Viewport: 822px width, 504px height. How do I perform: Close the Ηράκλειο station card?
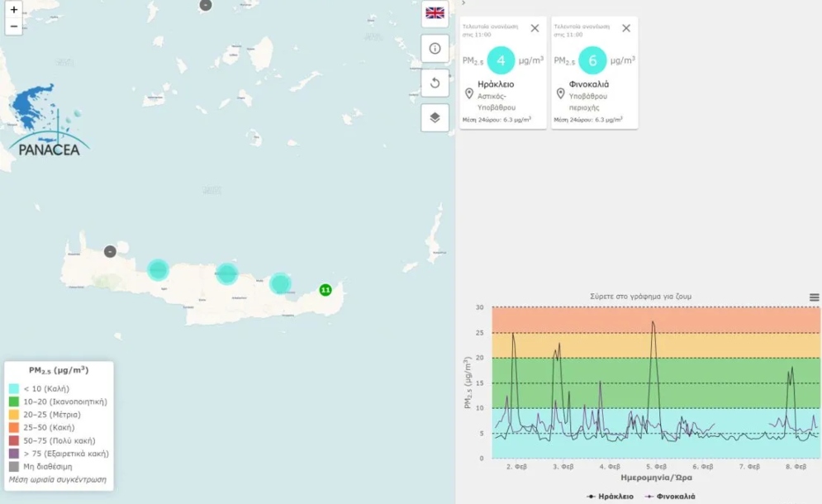pos(535,28)
